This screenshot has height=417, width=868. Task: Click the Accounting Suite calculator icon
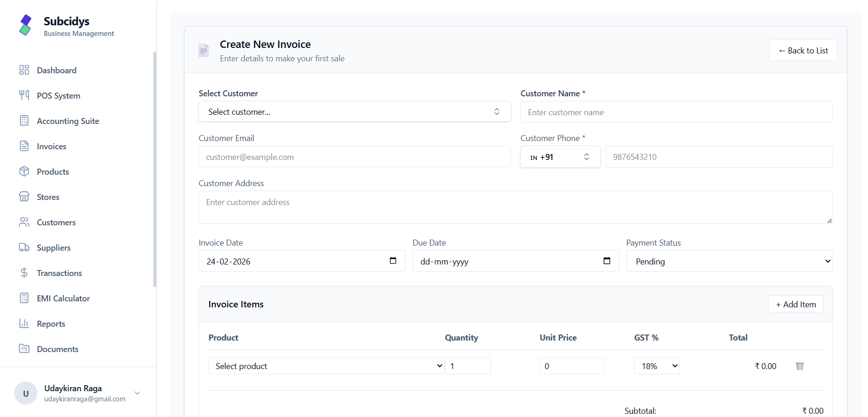pos(24,121)
